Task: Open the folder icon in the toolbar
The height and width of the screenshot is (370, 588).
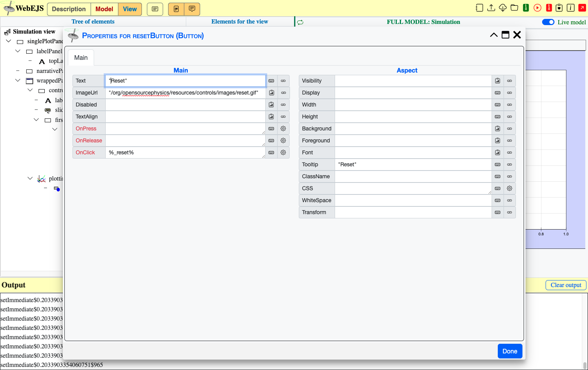Action: click(x=514, y=8)
